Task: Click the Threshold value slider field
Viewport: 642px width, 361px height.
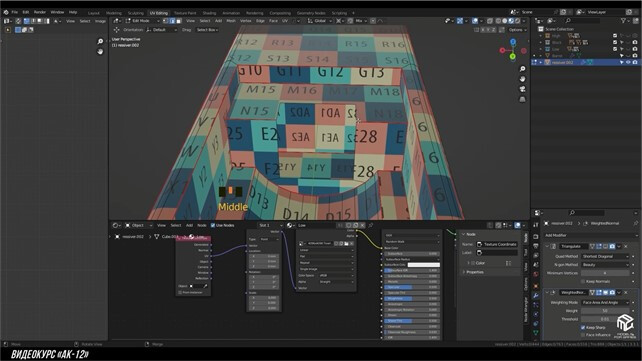Action: pos(605,319)
